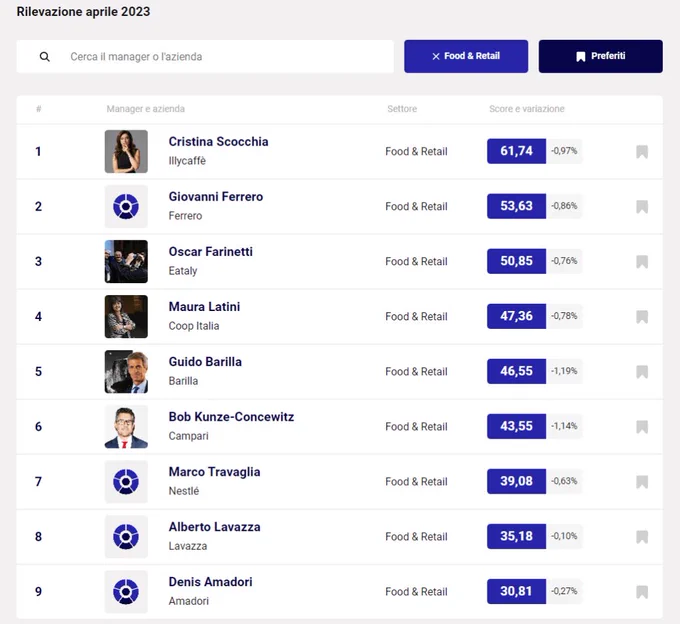
Task: Click the Coop Italia company name
Action: click(x=193, y=326)
